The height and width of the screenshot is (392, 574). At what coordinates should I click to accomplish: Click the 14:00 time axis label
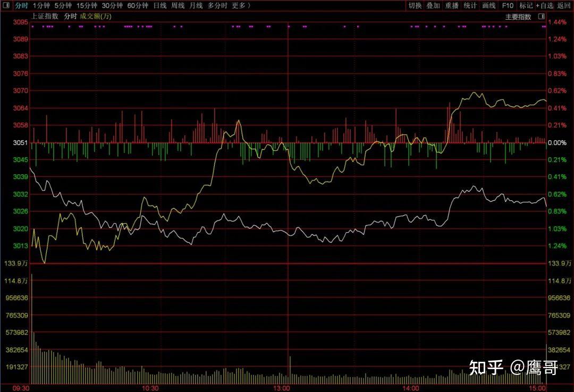410,388
